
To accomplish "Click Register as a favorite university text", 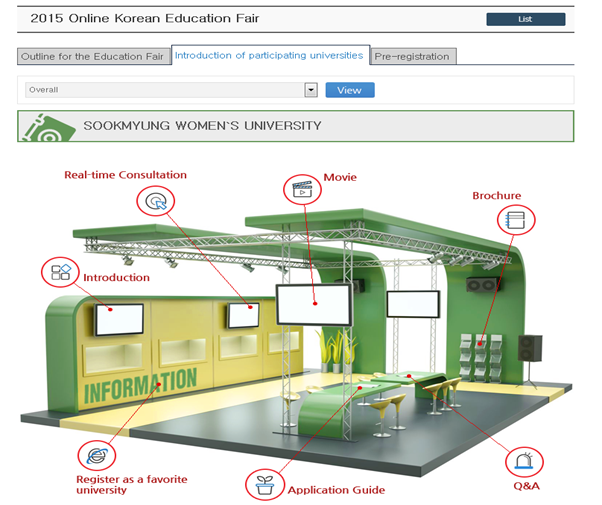I will coord(131,485).
